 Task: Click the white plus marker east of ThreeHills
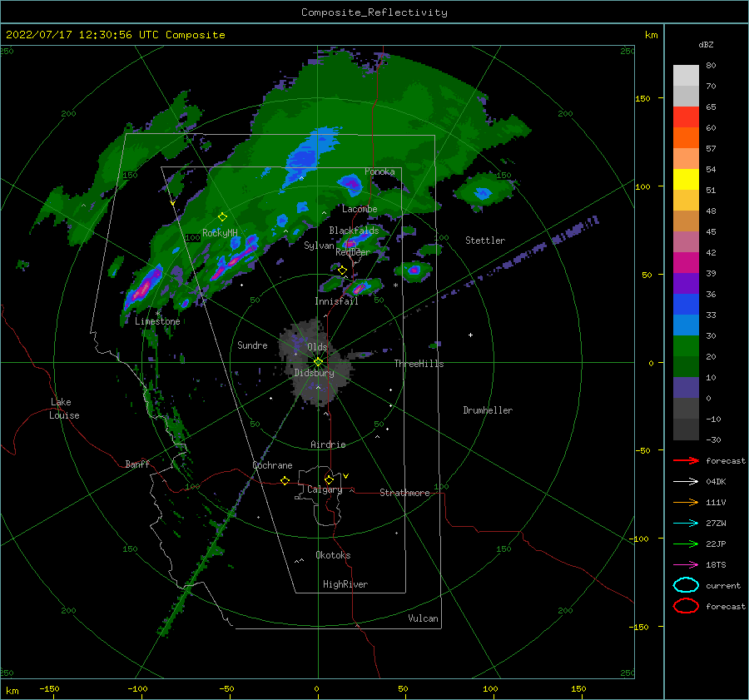(x=470, y=335)
